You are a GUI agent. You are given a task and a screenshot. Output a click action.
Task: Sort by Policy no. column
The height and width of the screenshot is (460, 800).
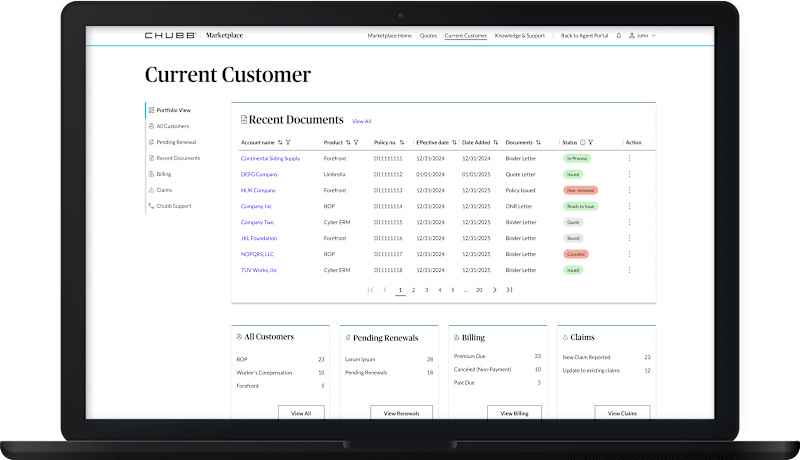(x=402, y=142)
